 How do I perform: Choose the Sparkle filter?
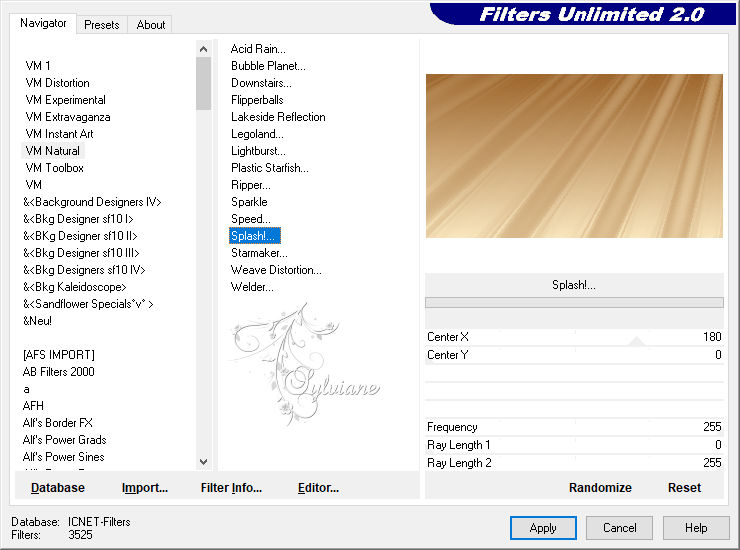point(249,202)
